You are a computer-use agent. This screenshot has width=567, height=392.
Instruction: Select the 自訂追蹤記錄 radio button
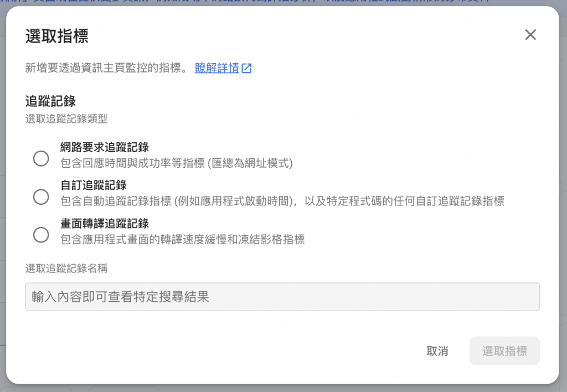41,197
